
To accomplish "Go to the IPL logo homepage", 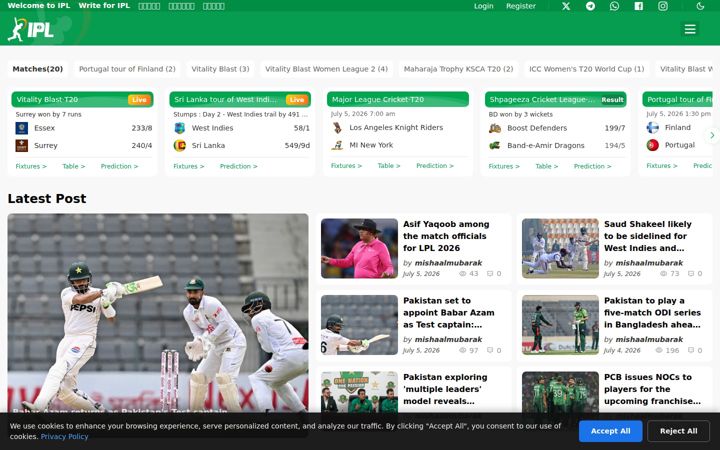I will 31,30.
